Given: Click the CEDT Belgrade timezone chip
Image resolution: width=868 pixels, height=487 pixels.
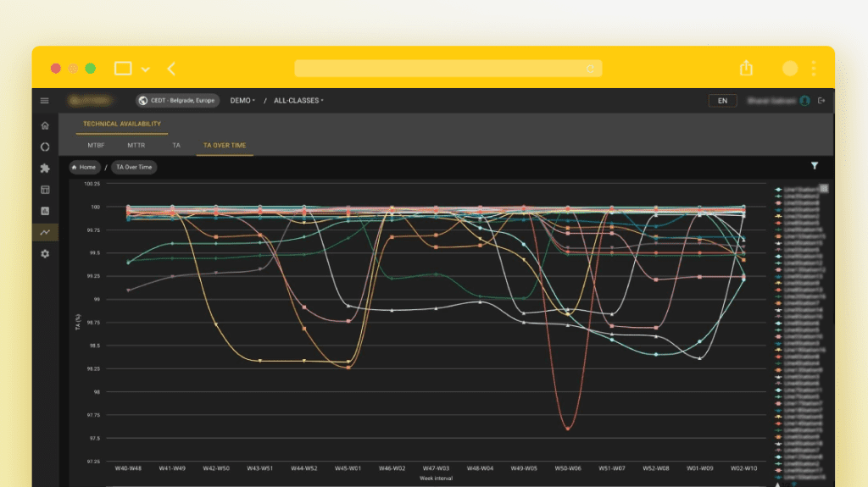Looking at the screenshot, I should coord(177,101).
